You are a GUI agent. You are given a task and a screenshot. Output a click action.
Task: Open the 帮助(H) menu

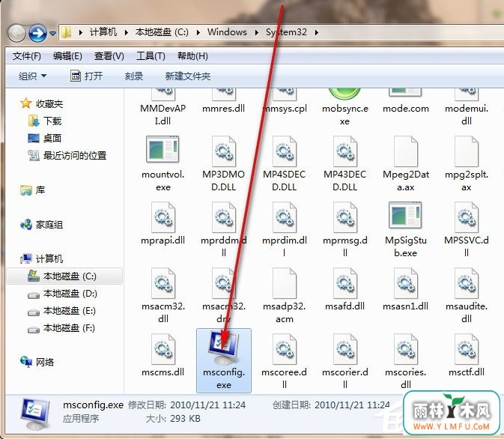pyautogui.click(x=192, y=56)
